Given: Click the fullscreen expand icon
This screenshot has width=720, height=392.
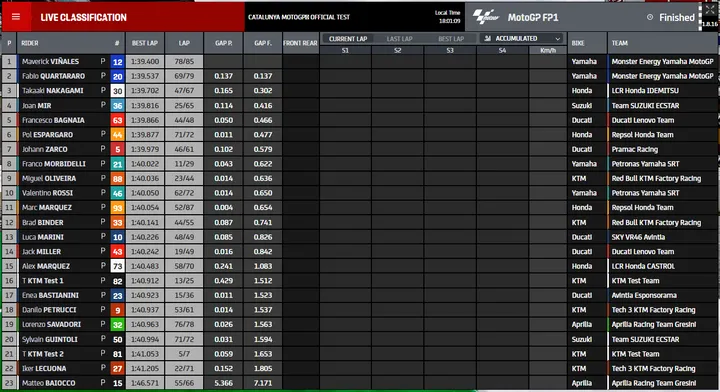Looking at the screenshot, I should click(x=710, y=10).
